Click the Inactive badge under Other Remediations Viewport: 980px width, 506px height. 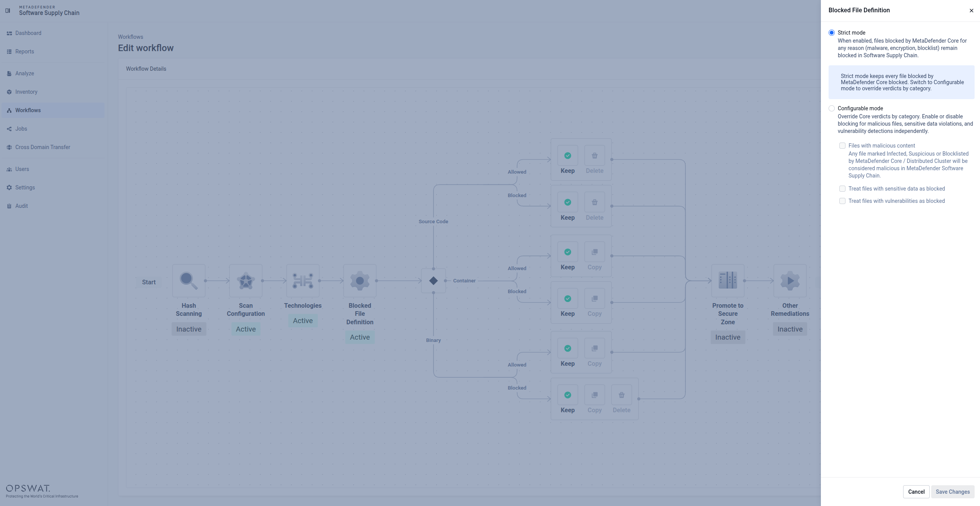pos(790,329)
